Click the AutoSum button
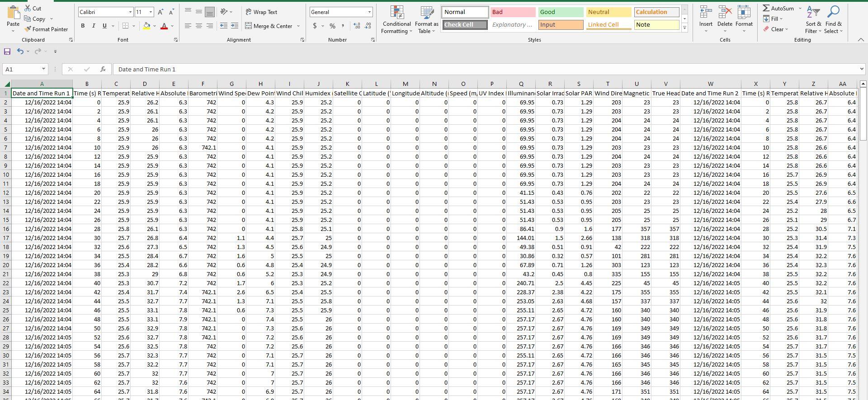Screen dimensions: 868x400 [x=778, y=8]
